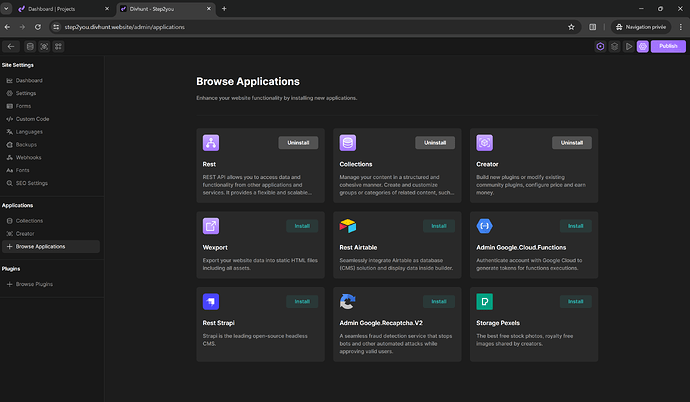Select Browse Applications in the sidebar
690x402 pixels.
pos(51,246)
